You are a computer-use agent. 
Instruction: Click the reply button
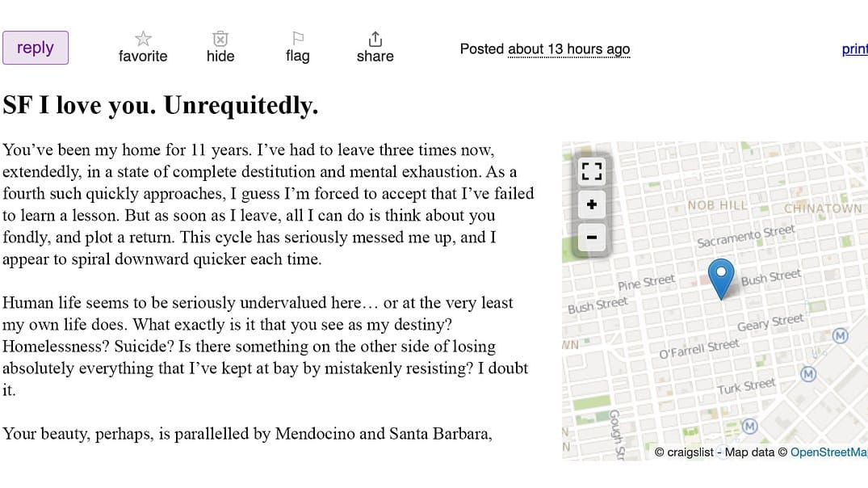(x=36, y=48)
